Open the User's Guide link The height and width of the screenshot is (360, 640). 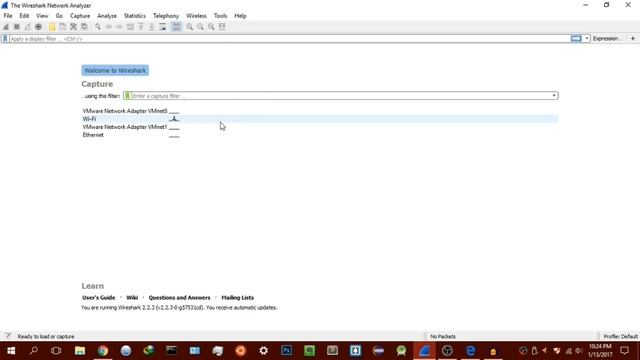tap(99, 298)
